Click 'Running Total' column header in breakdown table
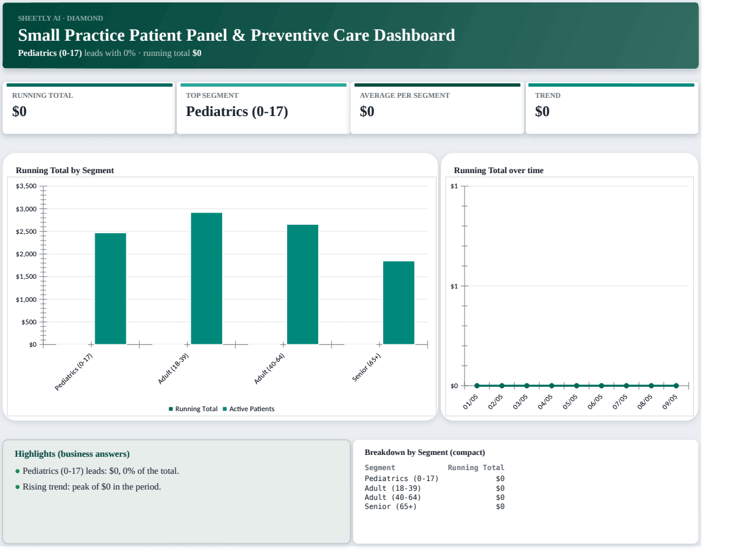This screenshot has height=560, width=745. coord(476,468)
